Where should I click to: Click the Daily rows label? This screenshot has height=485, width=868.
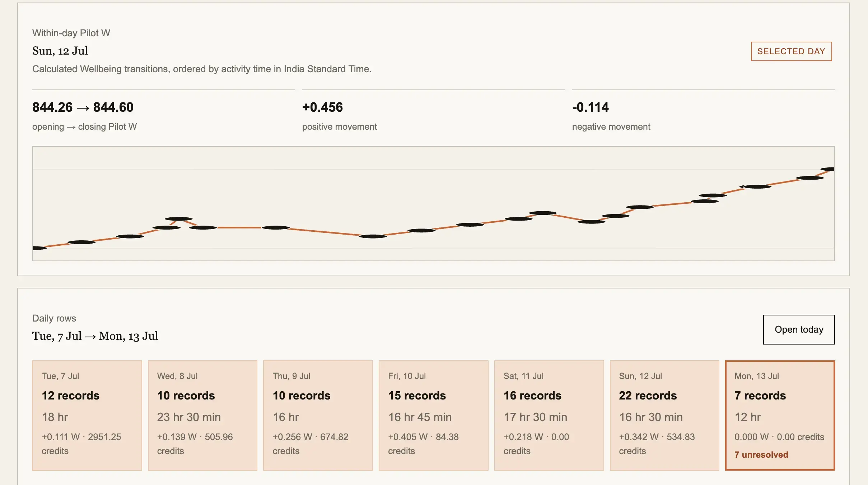click(54, 318)
